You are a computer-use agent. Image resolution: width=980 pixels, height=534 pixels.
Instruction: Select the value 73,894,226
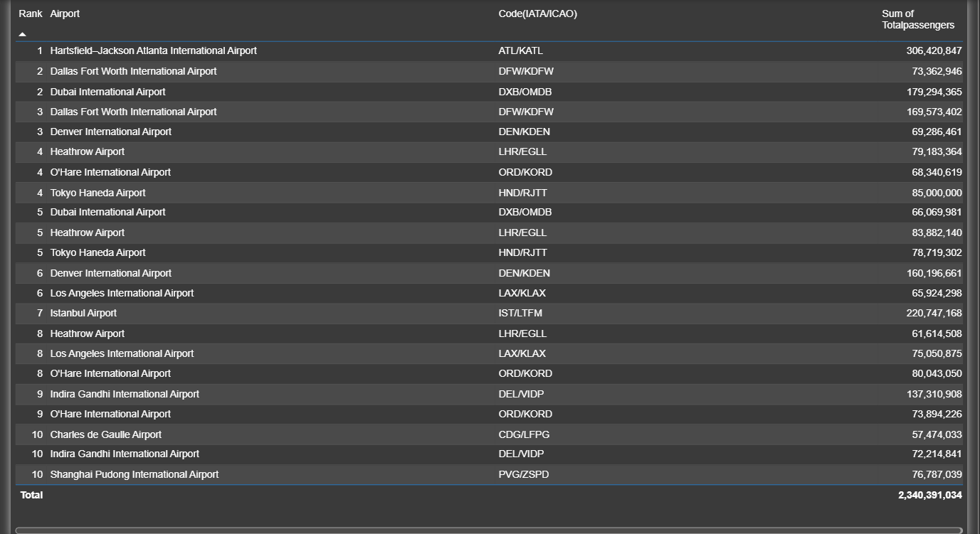click(x=937, y=414)
